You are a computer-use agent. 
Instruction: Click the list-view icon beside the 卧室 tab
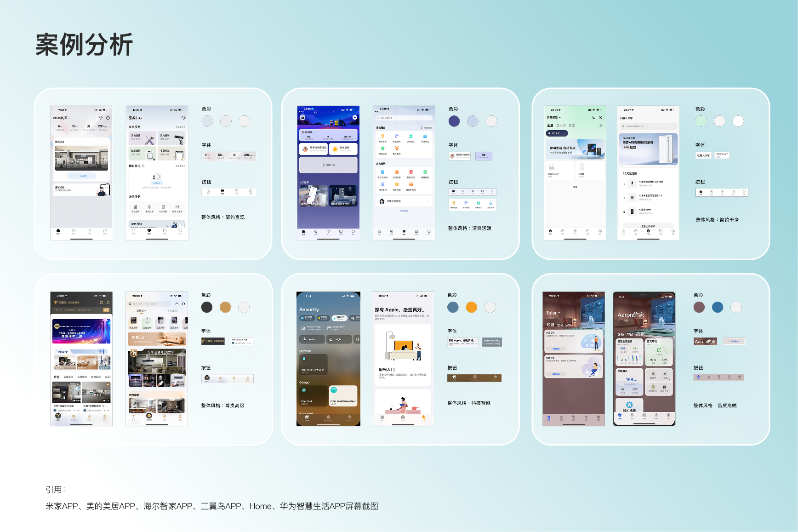click(600, 126)
